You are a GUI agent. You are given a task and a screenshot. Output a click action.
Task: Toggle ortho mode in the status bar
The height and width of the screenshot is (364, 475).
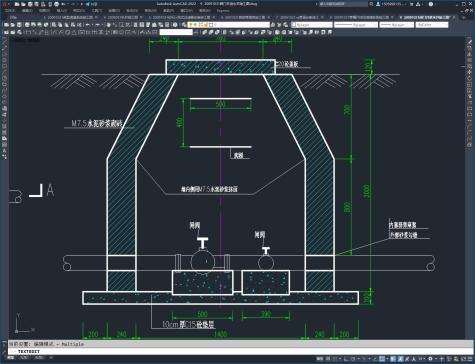[346, 359]
